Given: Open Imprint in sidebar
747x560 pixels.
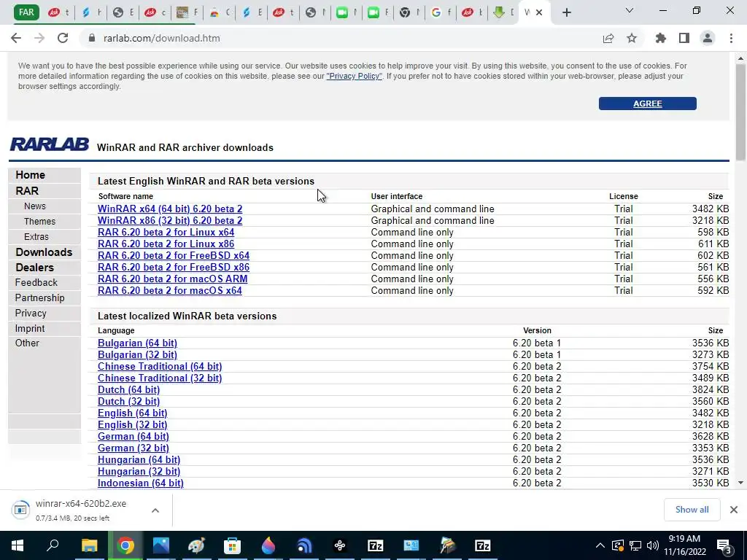Looking at the screenshot, I should [29, 328].
